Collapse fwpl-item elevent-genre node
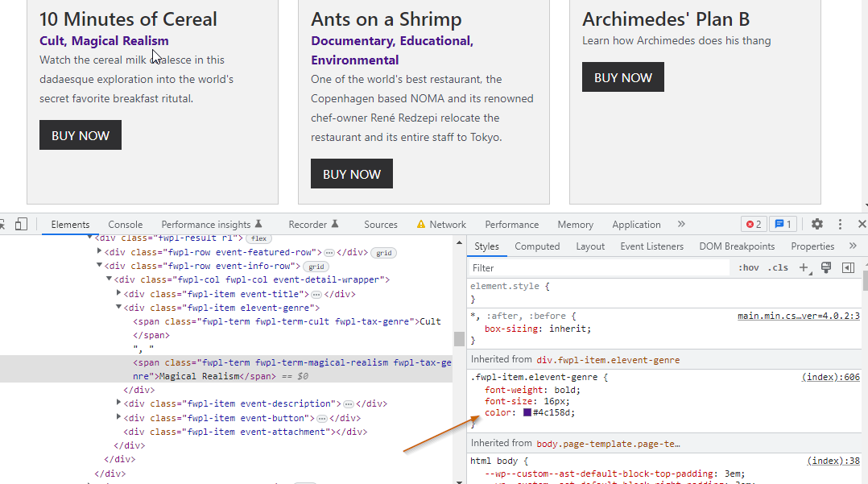 [x=118, y=307]
